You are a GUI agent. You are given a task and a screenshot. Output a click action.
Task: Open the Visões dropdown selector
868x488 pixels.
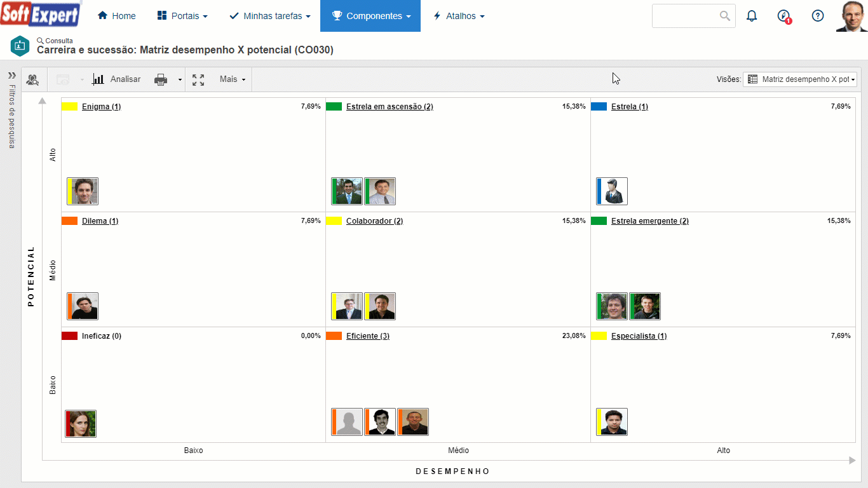pos(800,79)
